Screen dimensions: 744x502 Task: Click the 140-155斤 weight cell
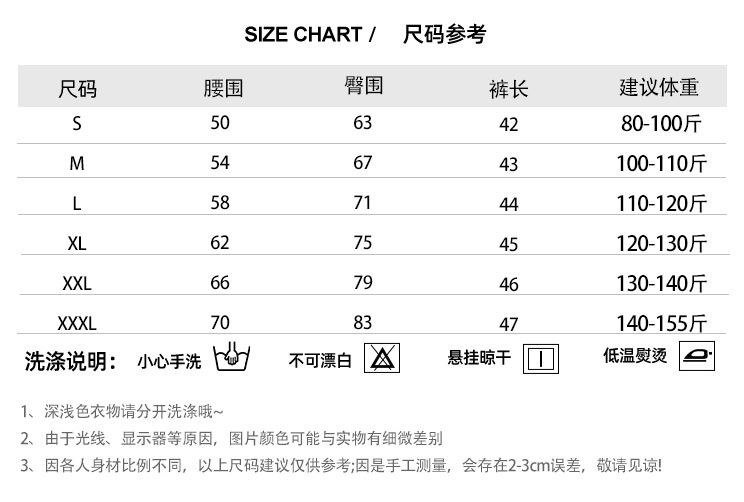coord(661,323)
